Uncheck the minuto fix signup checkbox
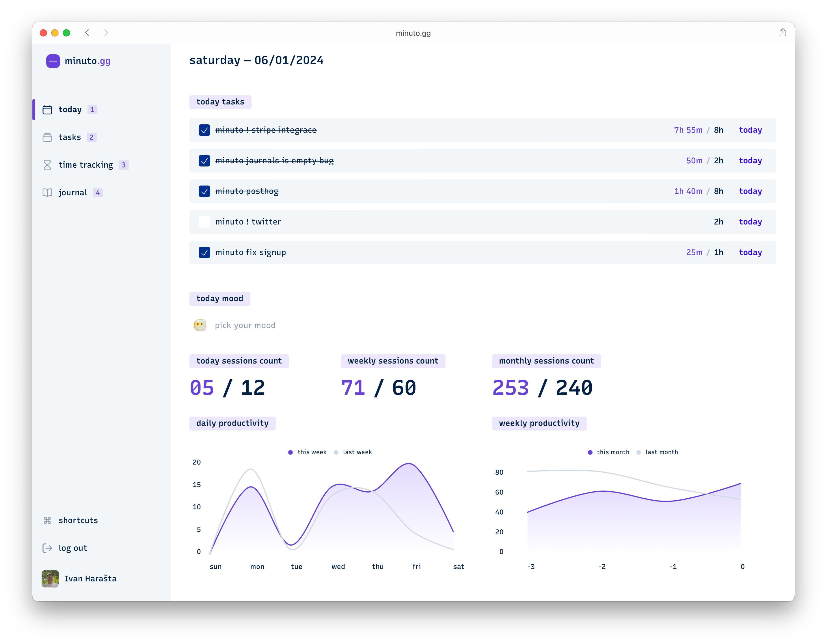Viewport: 827px width, 644px height. pyautogui.click(x=204, y=252)
